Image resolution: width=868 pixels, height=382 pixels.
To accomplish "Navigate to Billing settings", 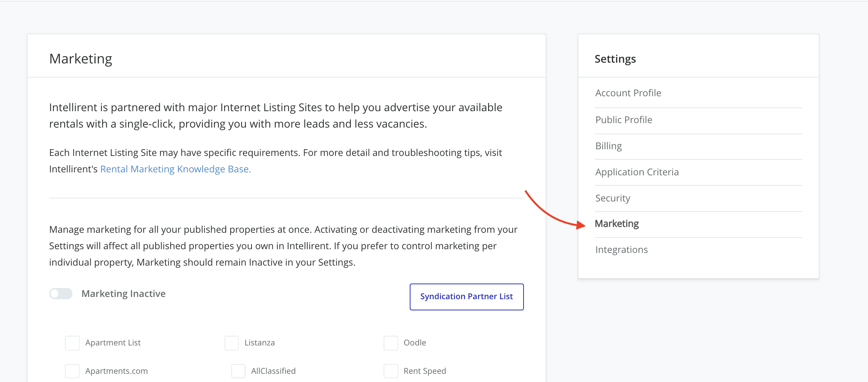I will click(608, 146).
